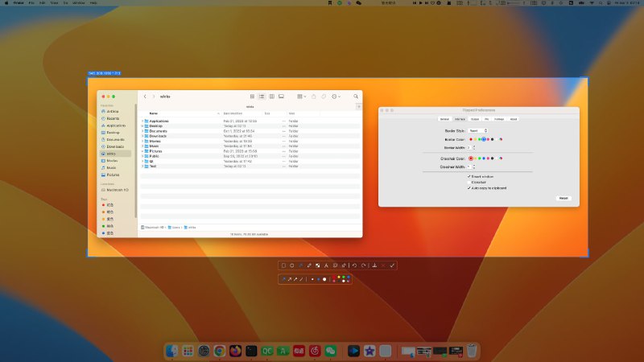This screenshot has height=362, width=644.
Task: Open Downloads in the Finder sidebar
Action: click(115, 146)
